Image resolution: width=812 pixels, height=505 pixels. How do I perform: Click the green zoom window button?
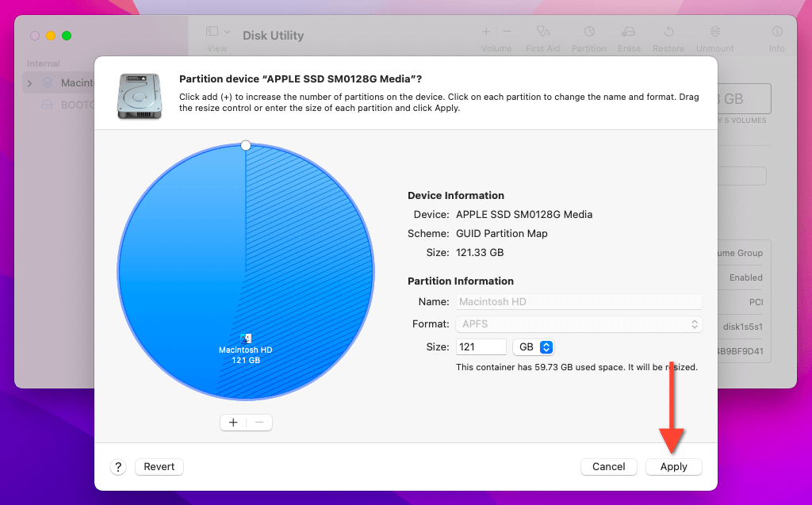pyautogui.click(x=67, y=36)
